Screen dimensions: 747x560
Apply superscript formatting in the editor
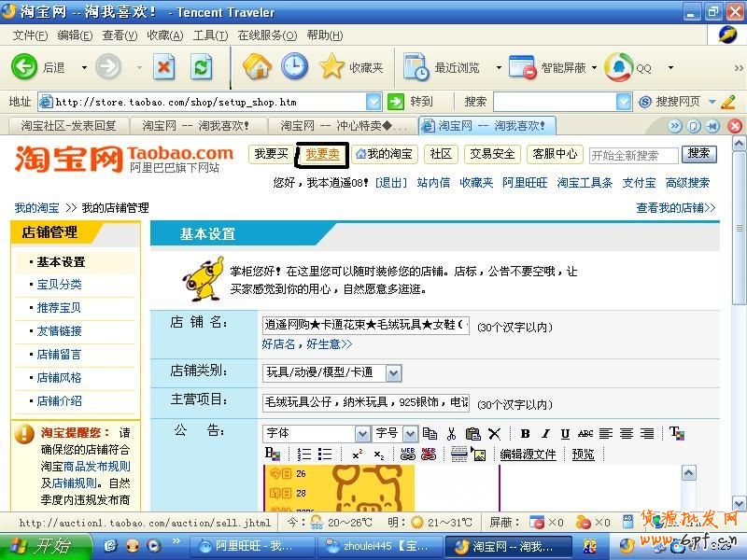pos(358,454)
